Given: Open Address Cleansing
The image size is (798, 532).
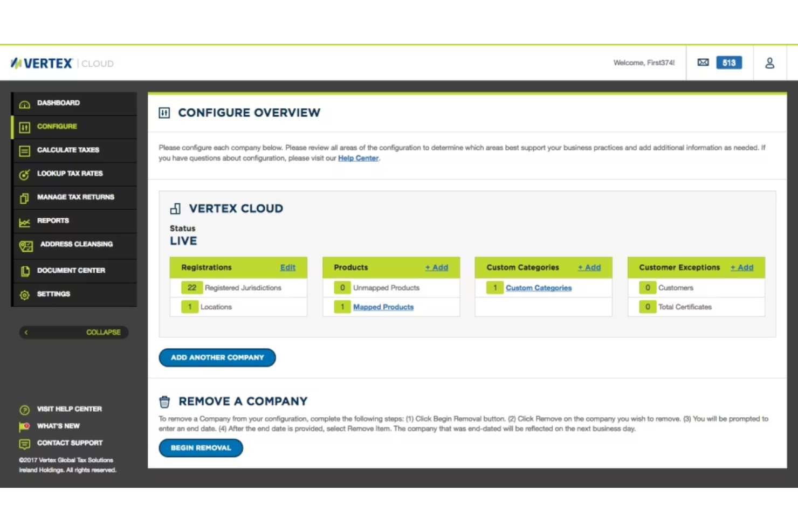Looking at the screenshot, I should pyautogui.click(x=74, y=245).
